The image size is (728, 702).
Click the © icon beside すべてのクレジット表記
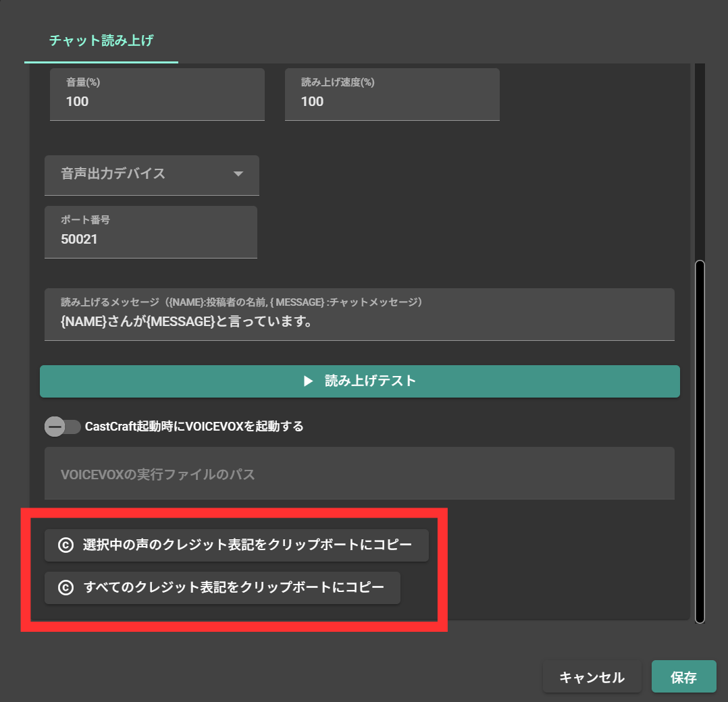[65, 588]
